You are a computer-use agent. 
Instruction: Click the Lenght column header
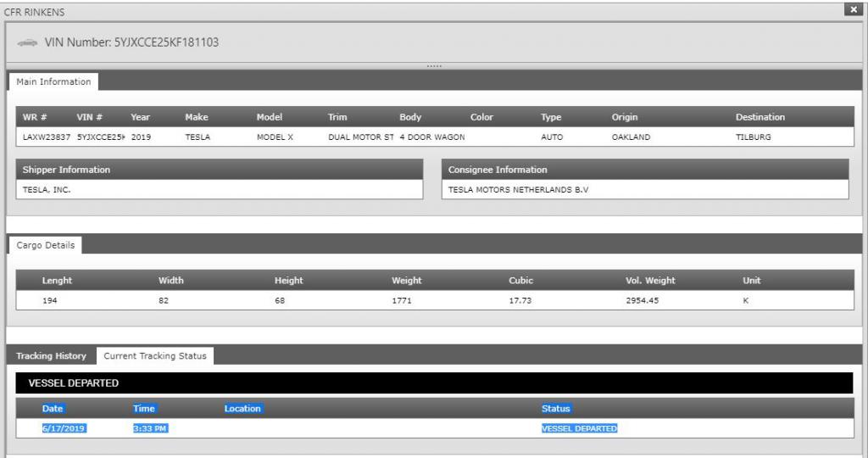point(57,280)
